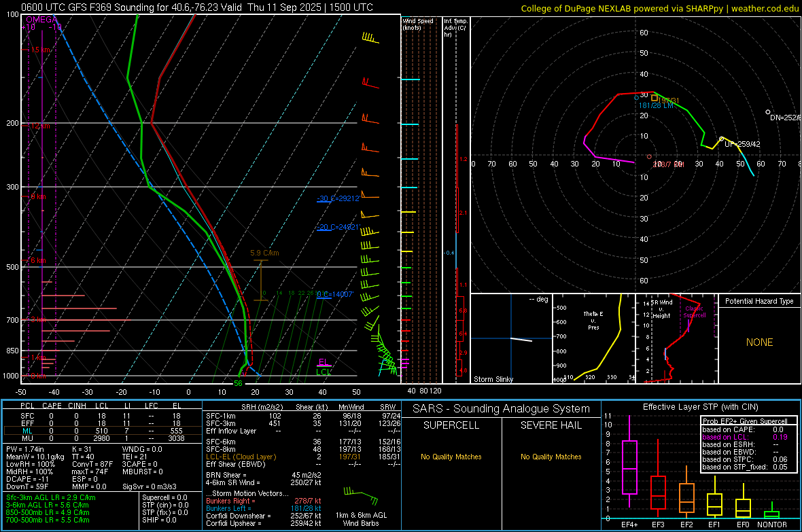Click the MeanW = 10.1g/kg value
The width and height of the screenshot is (802, 532).
tap(35, 457)
